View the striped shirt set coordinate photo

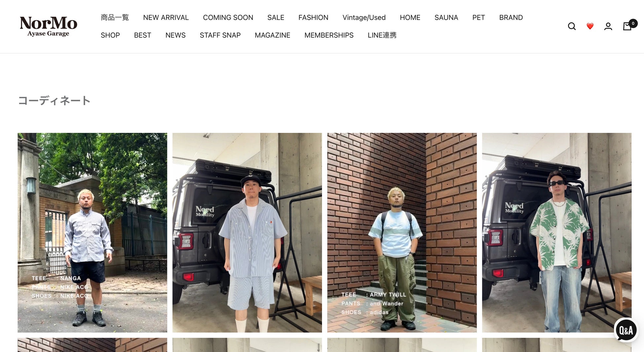(x=247, y=232)
